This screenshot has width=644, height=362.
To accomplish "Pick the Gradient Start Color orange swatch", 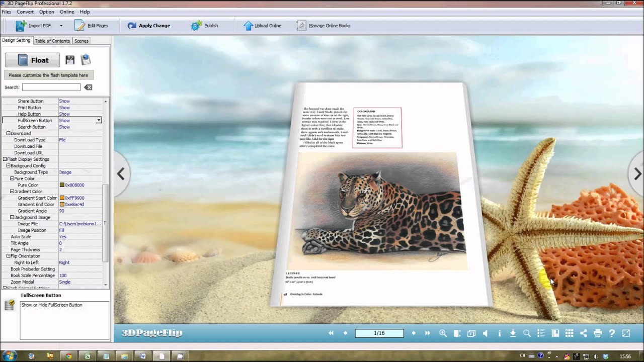I will tap(62, 198).
